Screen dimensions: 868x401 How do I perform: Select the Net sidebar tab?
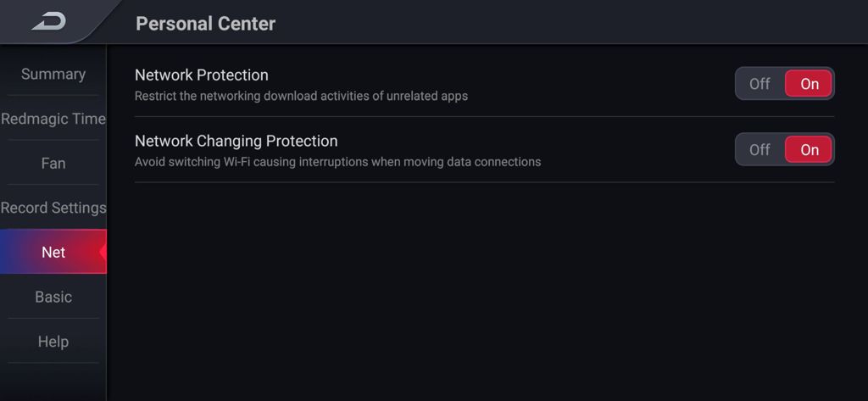pos(53,252)
